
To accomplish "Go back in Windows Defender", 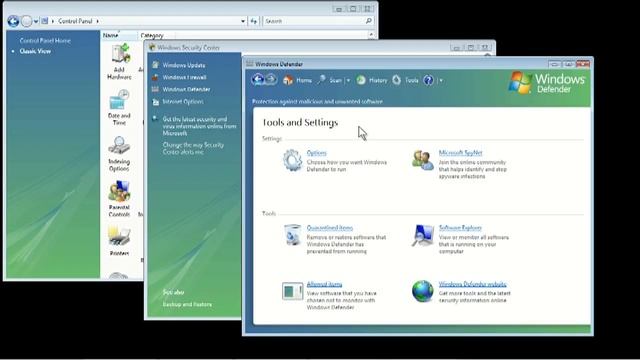I will 258,79.
